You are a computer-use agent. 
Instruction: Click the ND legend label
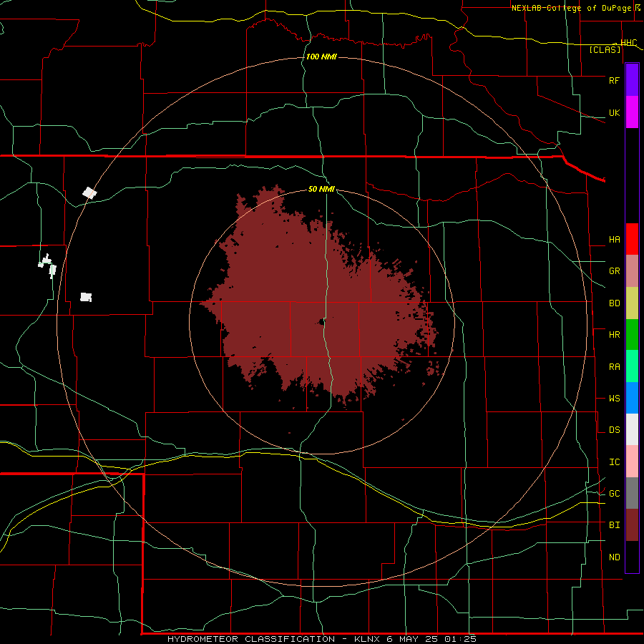[614, 557]
